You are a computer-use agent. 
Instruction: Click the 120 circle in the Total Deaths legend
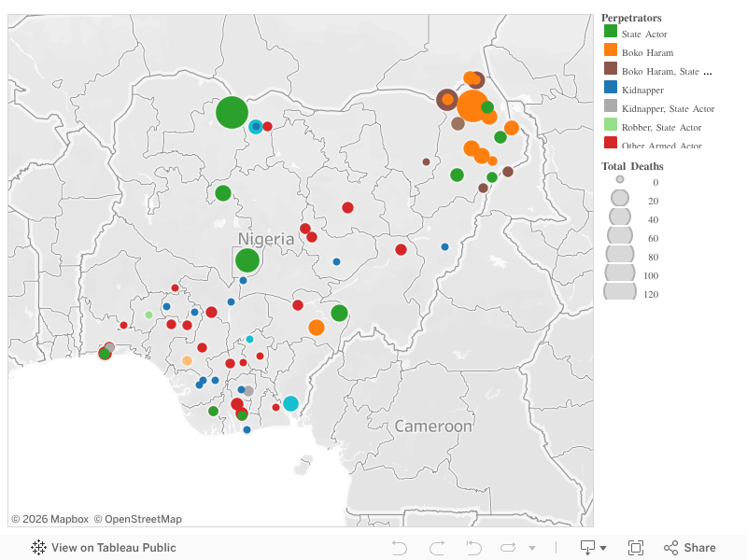point(619,294)
